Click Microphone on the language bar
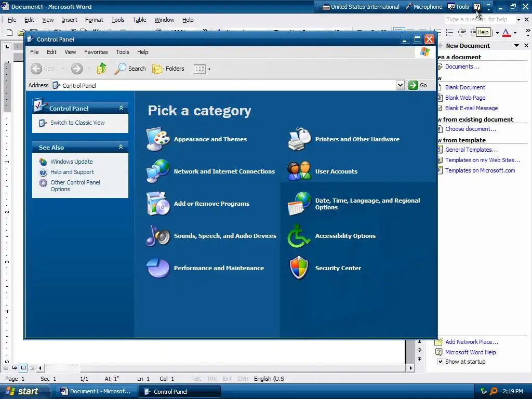This screenshot has width=532, height=399. tap(424, 7)
